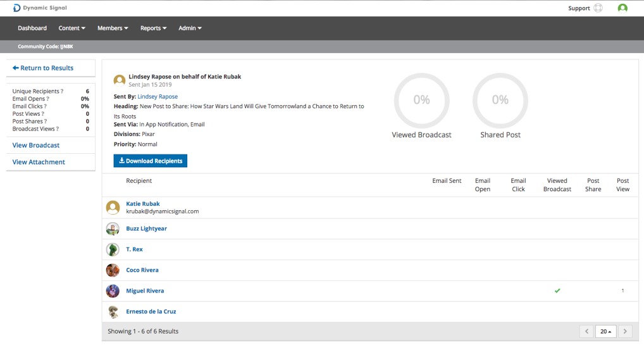Click the Shared Post 0% progress ring
Viewport: 644px width, 345px height.
point(500,100)
